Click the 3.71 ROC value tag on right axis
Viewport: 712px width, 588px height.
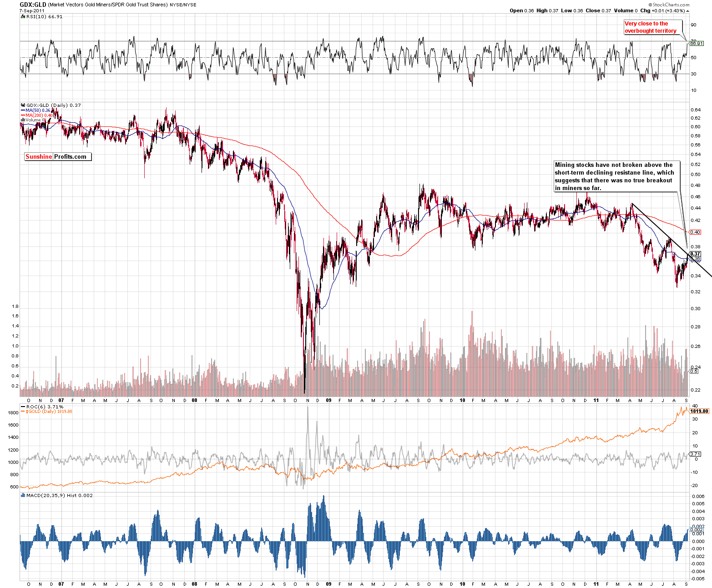[x=695, y=454]
